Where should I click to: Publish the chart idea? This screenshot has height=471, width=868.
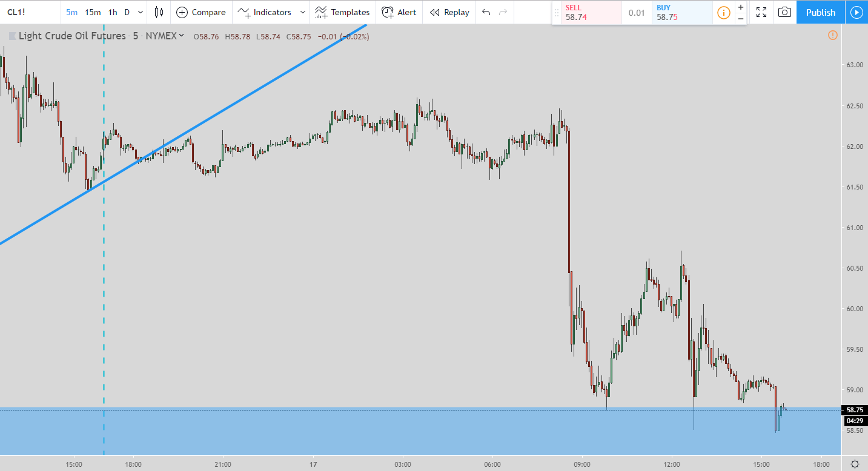821,12
